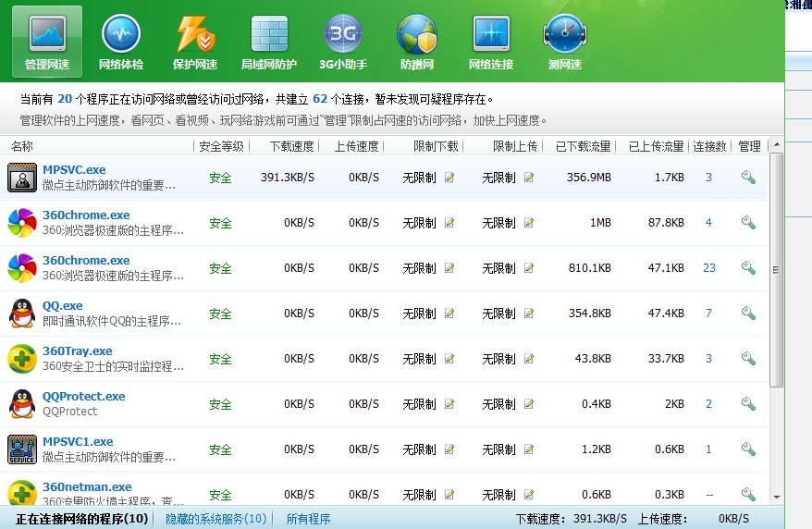Image resolution: width=812 pixels, height=529 pixels.
Task: Click the MPSVC.exe program icon
Action: [x=22, y=178]
